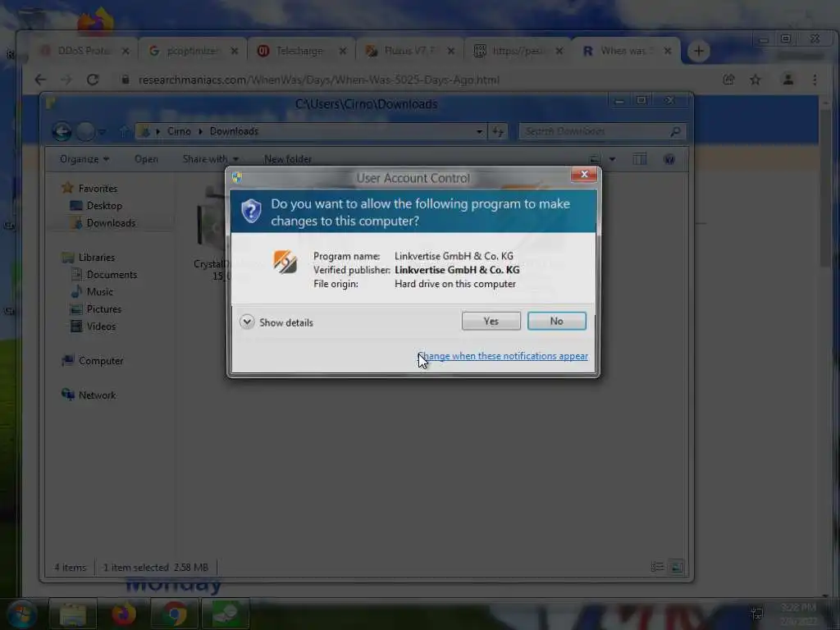Click Open in Explorer toolbar

pos(146,159)
